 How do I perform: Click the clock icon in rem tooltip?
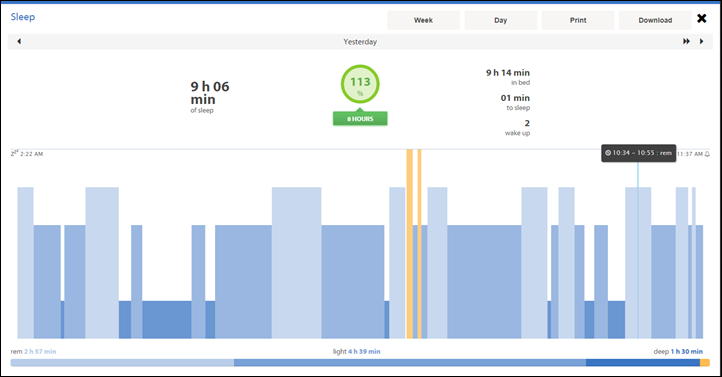coord(608,153)
